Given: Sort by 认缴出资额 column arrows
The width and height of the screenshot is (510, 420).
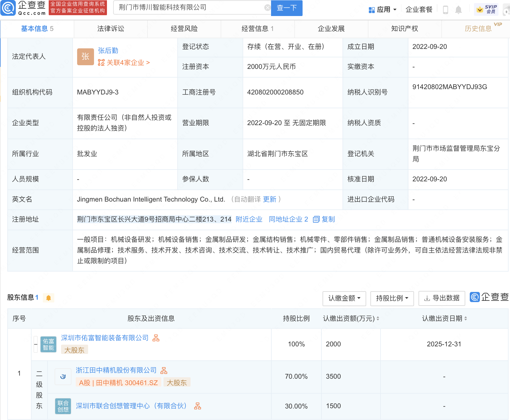Looking at the screenshot, I should pos(378,319).
